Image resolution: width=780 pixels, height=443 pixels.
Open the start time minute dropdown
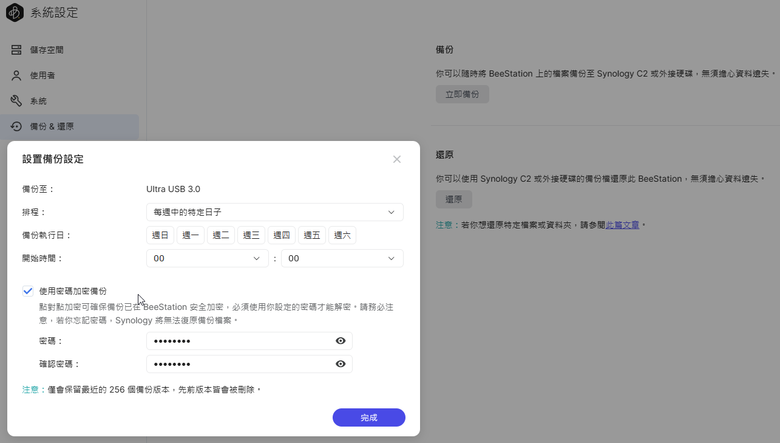[342, 259]
